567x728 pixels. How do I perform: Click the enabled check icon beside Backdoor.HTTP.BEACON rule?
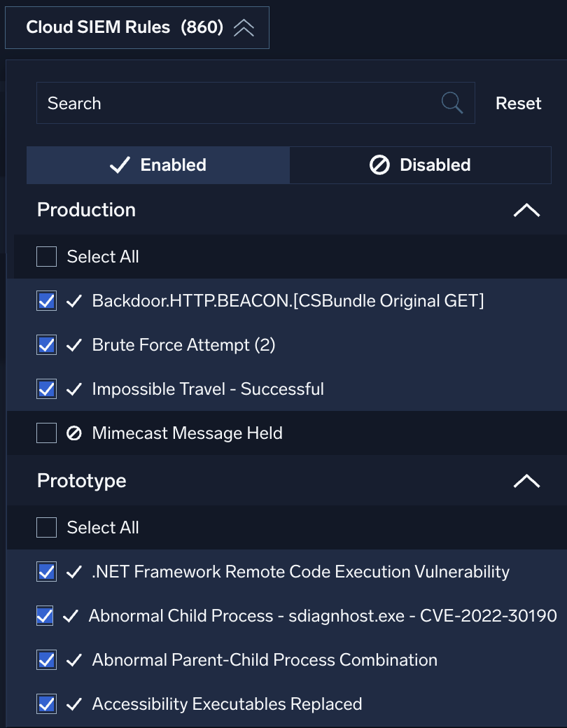73,300
